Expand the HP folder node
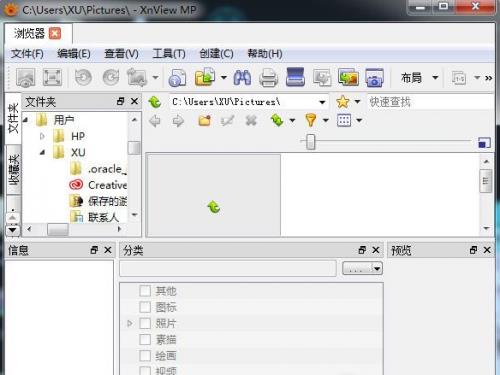The height and width of the screenshot is (375, 500). (42, 136)
